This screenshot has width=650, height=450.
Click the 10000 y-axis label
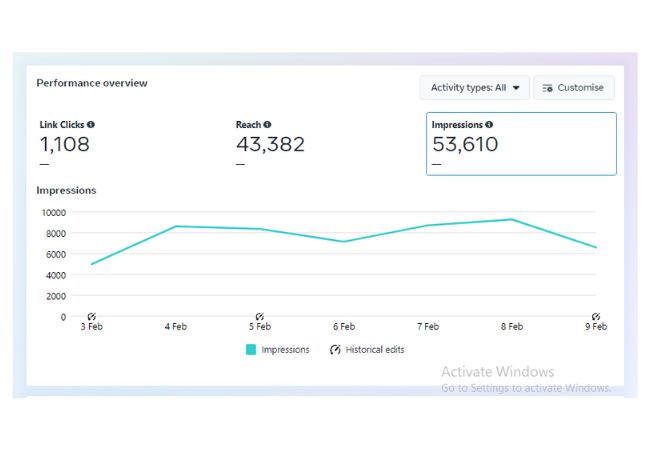(53, 213)
